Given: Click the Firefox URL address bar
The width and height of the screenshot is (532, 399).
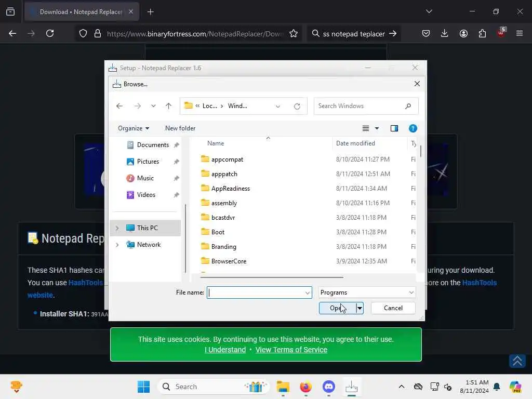Looking at the screenshot, I should click(194, 34).
